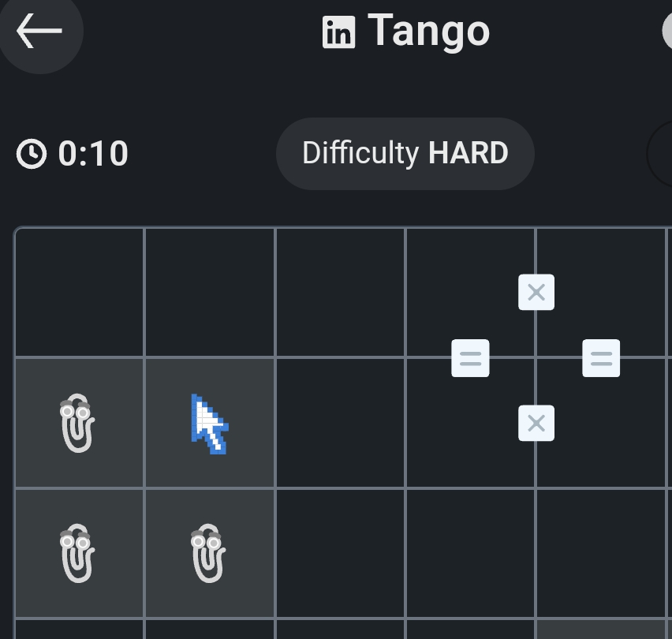Click the Difficulty HARD pill

(405, 154)
